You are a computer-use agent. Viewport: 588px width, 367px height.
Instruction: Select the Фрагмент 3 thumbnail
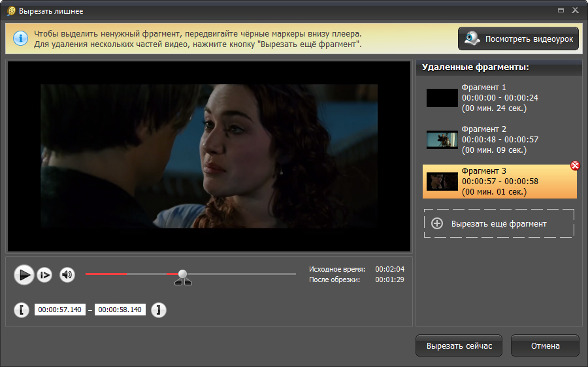(x=442, y=182)
